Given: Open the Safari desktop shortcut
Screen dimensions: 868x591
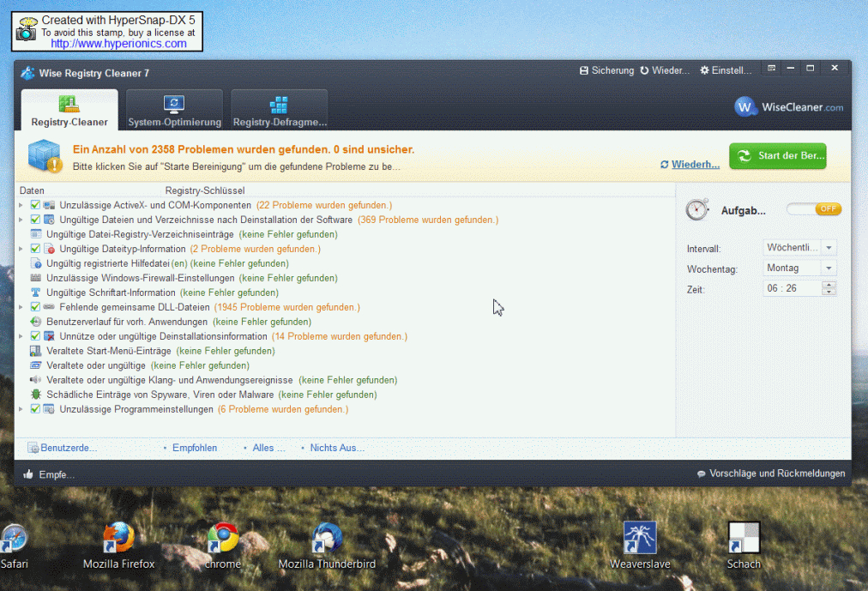Looking at the screenshot, I should 13,546.
